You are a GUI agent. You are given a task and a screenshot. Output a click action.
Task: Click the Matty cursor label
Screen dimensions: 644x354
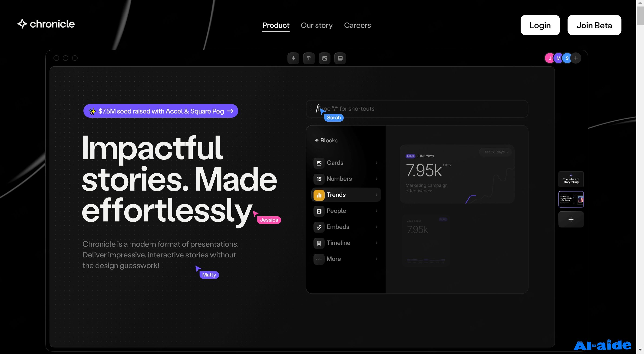[x=209, y=275]
